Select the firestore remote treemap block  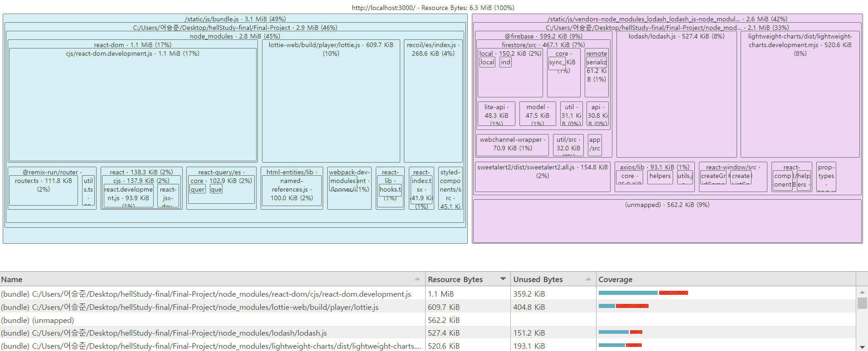coord(596,73)
